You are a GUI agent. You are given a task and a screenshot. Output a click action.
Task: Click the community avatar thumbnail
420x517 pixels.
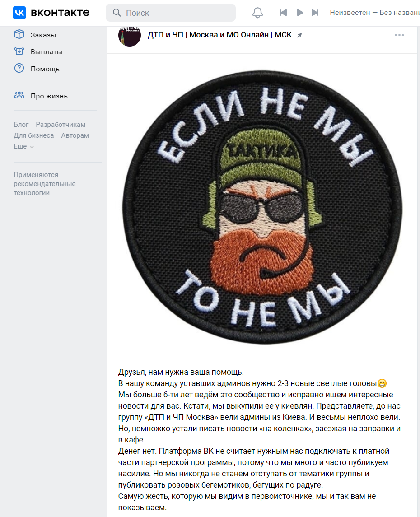click(x=130, y=36)
